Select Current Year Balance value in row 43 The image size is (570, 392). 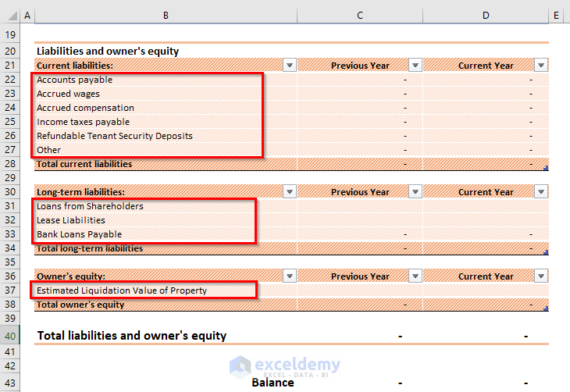click(486, 383)
